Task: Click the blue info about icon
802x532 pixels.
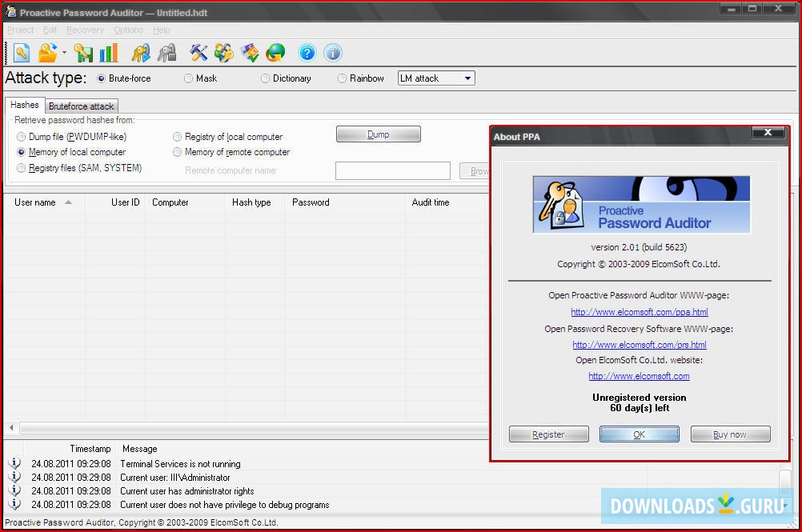Action: click(332, 53)
